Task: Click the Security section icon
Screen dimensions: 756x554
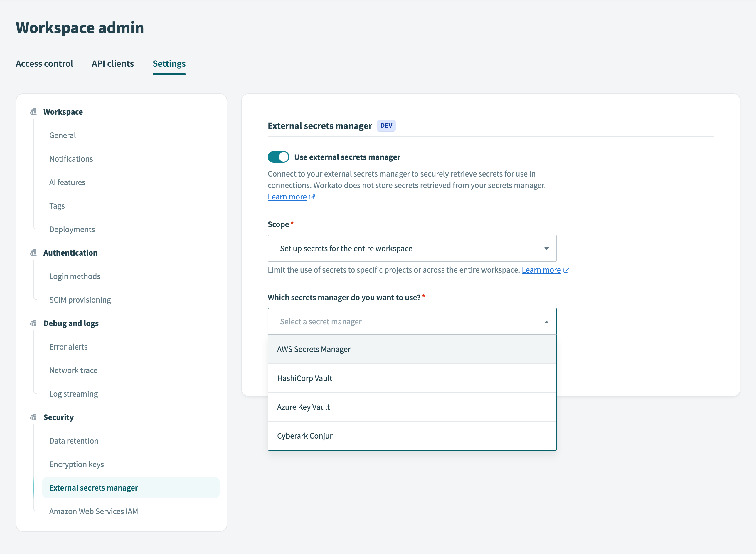Action: (33, 417)
